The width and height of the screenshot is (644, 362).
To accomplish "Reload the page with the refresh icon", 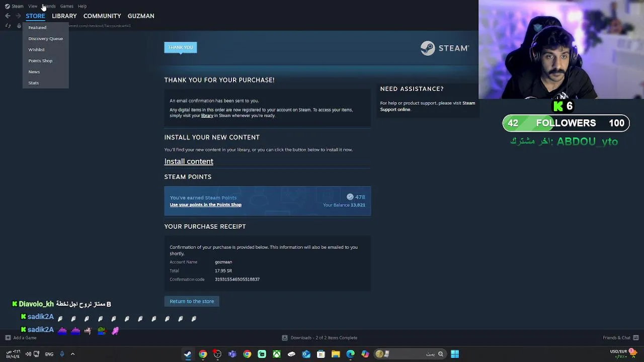I will (x=8, y=26).
